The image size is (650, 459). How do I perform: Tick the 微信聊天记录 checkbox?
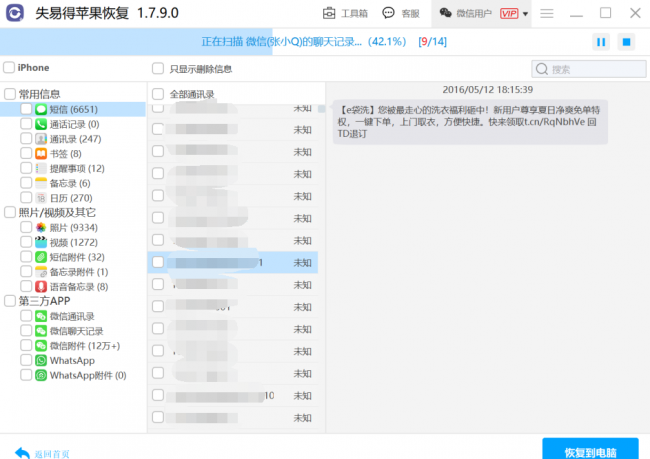[x=26, y=330]
